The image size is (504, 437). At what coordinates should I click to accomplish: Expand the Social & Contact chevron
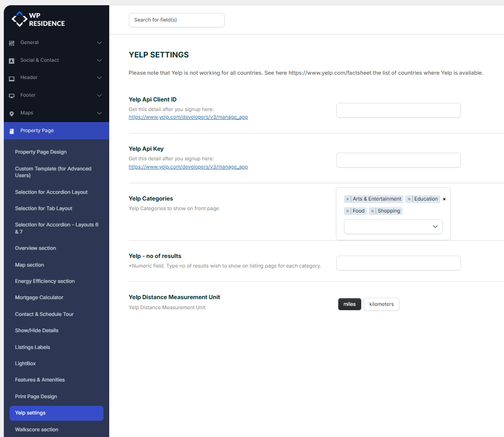[99, 60]
